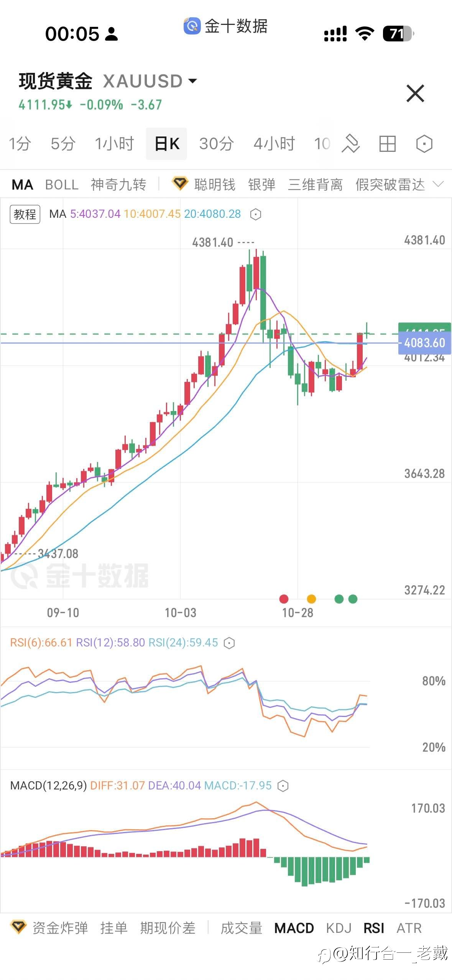Open MACD indicator settings hexagon
452x980 pixels.
coord(283,786)
